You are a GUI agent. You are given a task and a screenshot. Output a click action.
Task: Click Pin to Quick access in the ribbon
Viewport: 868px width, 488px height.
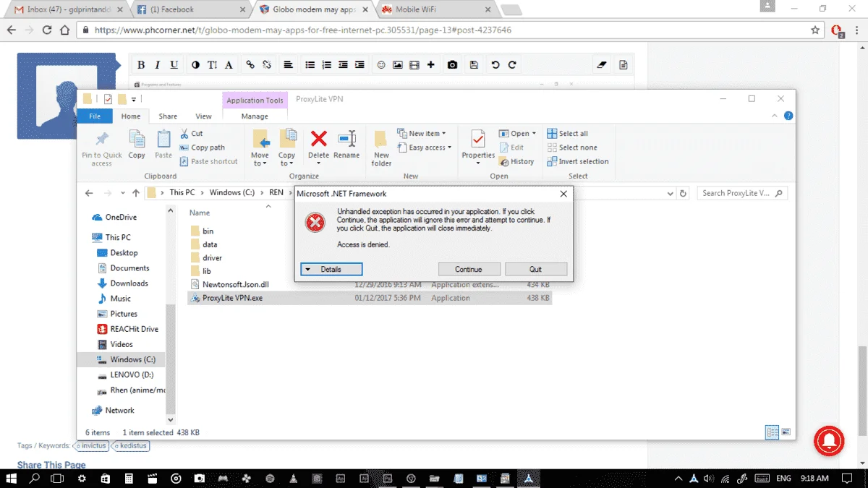coord(102,147)
